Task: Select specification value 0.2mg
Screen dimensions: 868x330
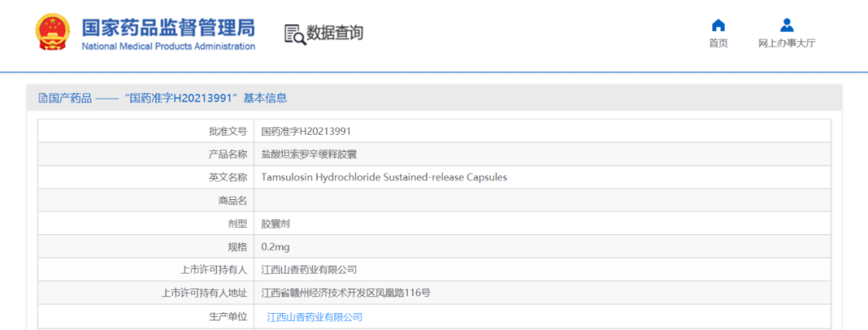Action: (x=275, y=247)
